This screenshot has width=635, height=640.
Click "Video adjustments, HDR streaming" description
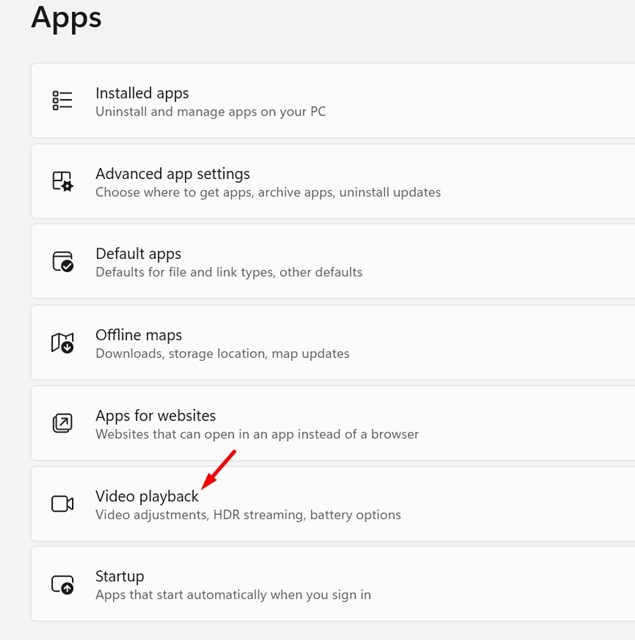[248, 515]
